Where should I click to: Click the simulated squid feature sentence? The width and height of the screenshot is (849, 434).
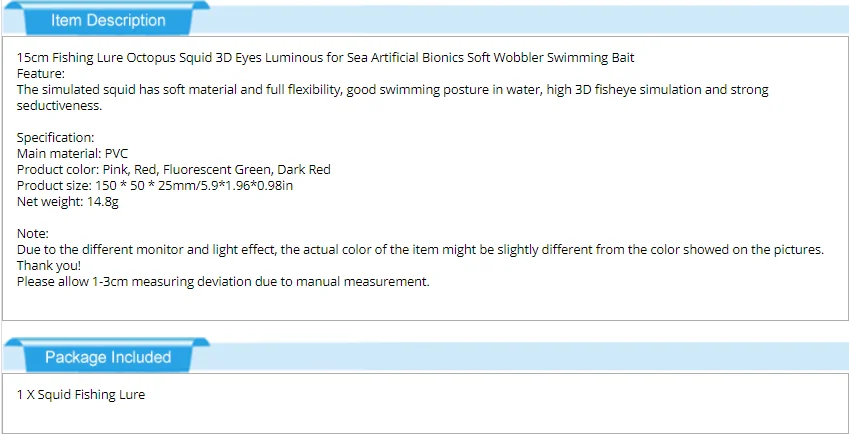[393, 90]
